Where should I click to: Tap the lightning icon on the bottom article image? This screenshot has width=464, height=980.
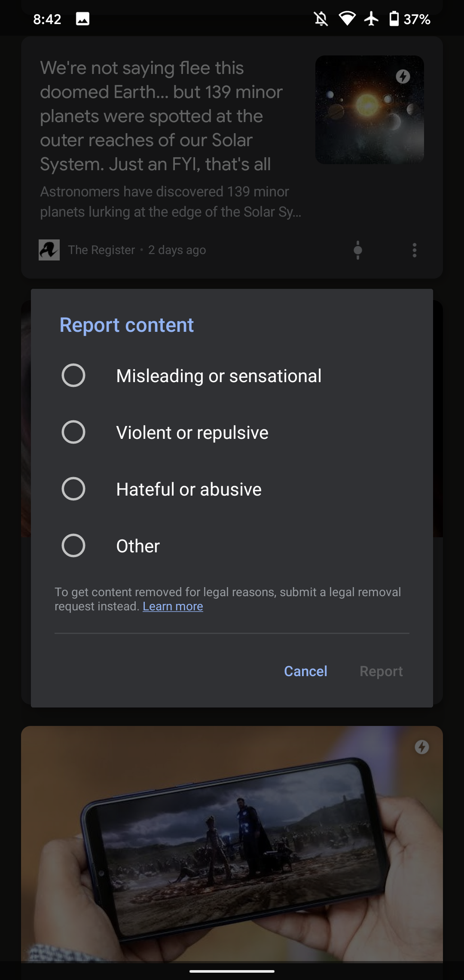coord(421,747)
